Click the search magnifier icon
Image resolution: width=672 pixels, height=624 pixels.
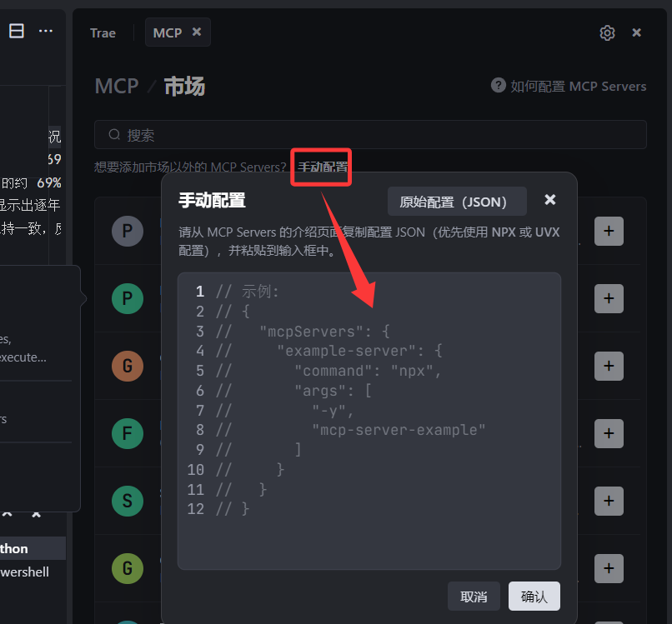point(114,134)
